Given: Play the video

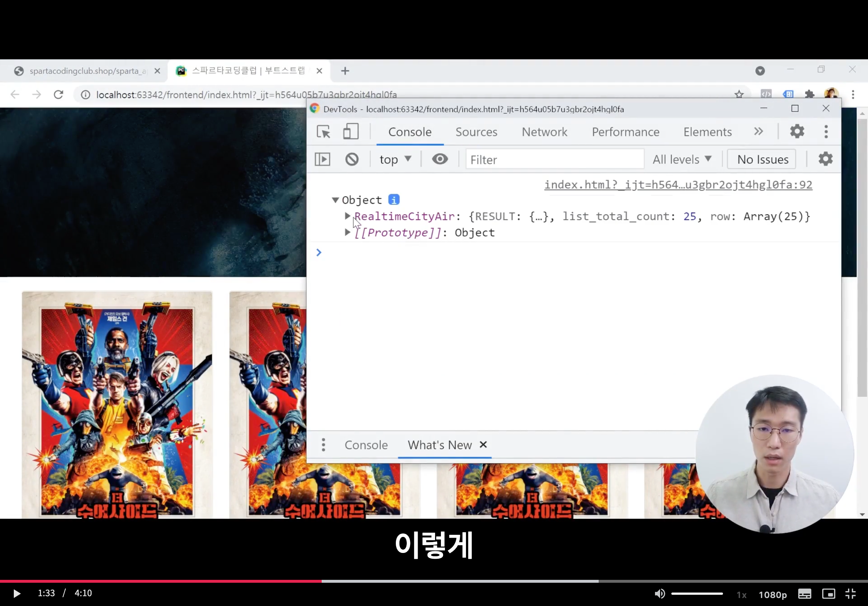Looking at the screenshot, I should pos(16,594).
